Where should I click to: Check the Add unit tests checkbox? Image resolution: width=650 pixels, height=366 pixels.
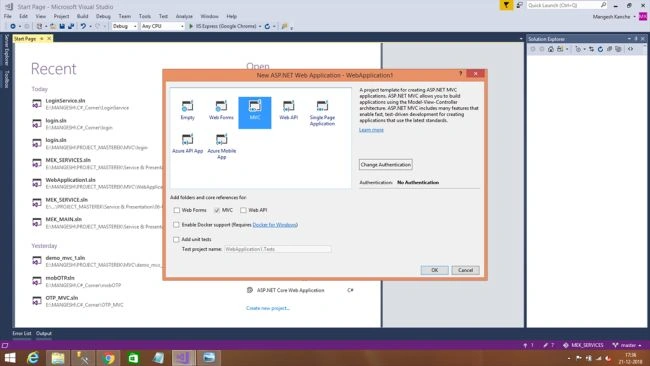point(177,239)
